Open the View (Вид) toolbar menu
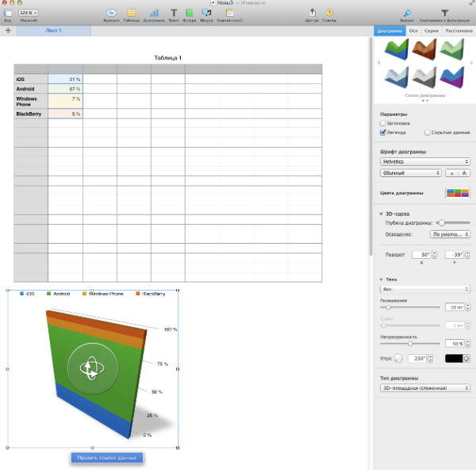The image size is (476, 470). 8,13
